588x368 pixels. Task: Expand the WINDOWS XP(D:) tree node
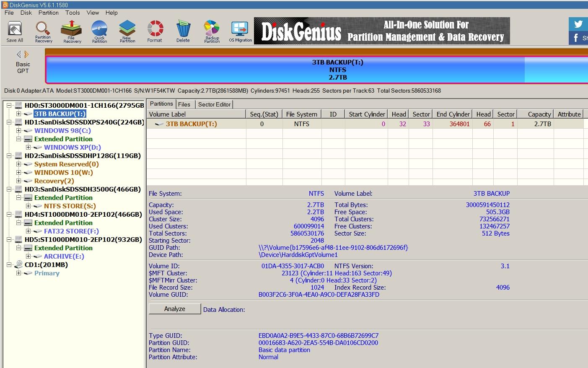tap(28, 148)
